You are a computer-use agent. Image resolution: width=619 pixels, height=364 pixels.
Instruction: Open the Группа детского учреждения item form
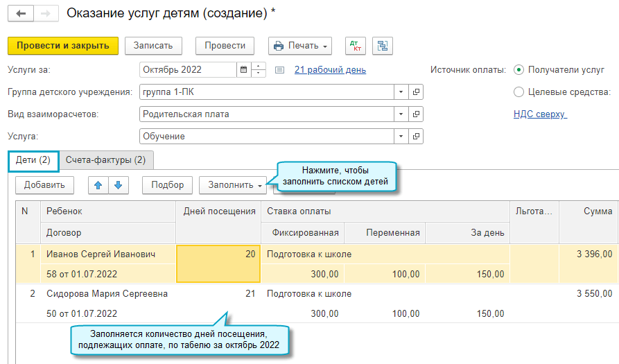point(416,92)
